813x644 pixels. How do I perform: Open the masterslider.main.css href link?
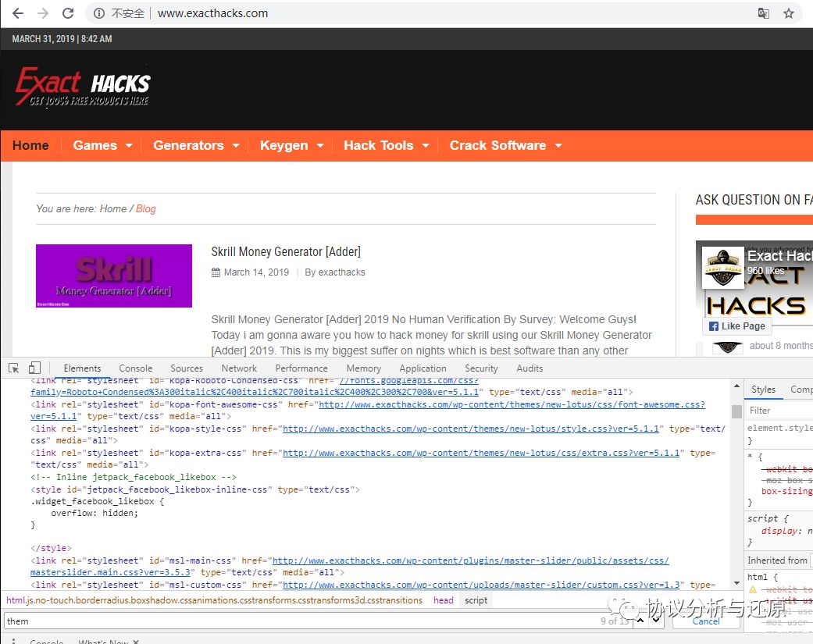pos(470,560)
